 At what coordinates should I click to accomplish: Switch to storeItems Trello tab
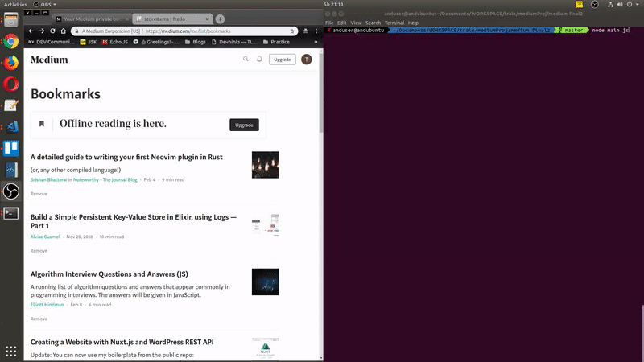[172, 19]
